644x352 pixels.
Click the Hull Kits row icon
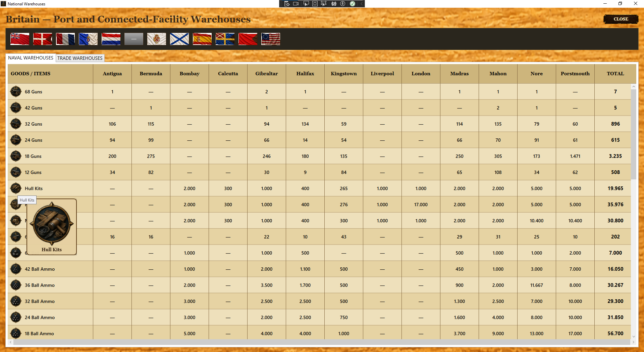tap(16, 188)
